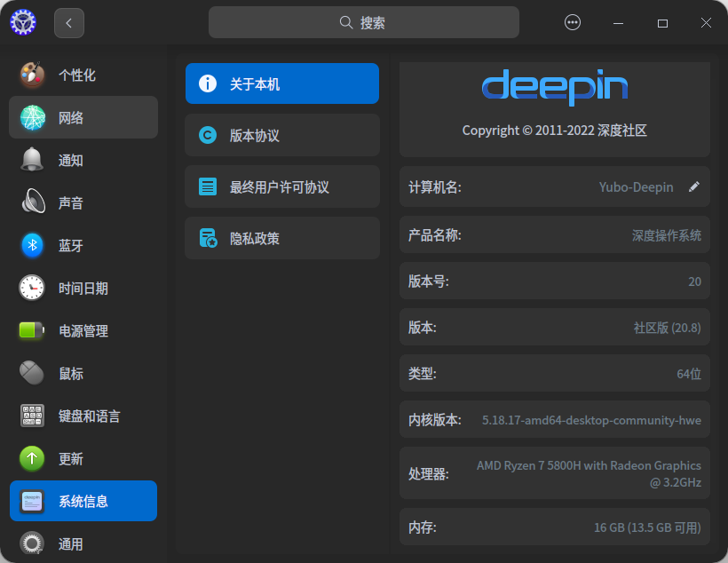
Task: View the Privacy Policy (隐私政策) page
Action: point(281,239)
